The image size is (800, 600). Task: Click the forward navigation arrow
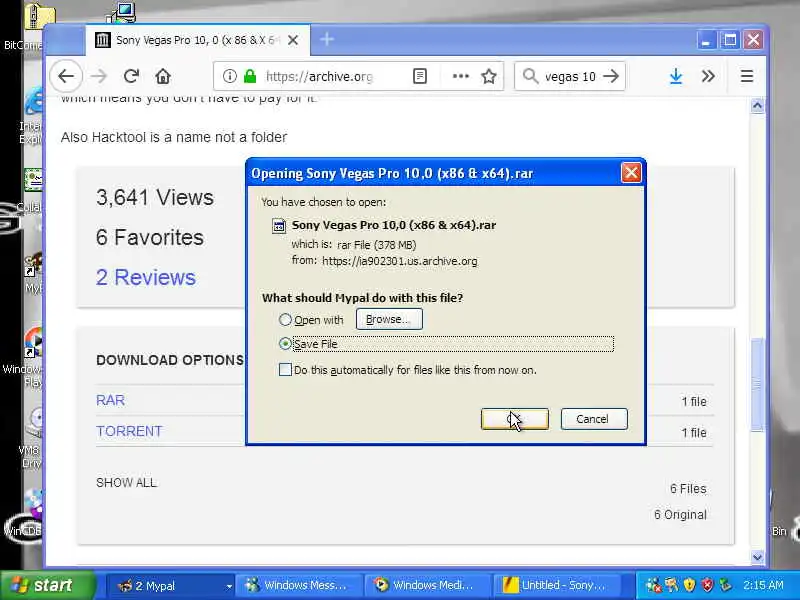99,77
